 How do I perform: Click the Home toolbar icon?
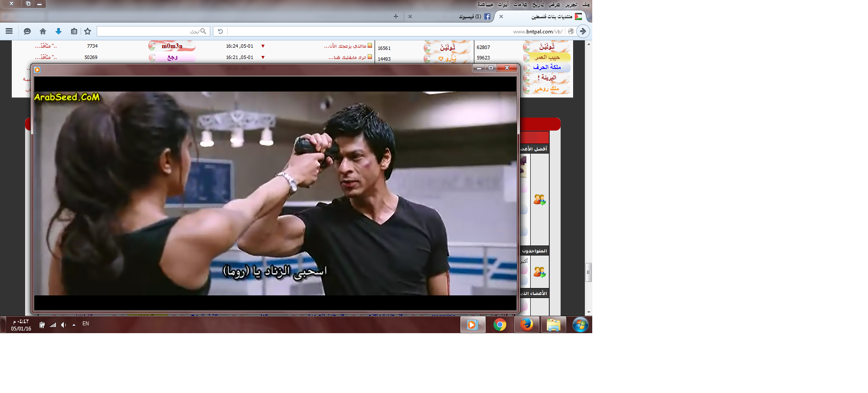42,31
